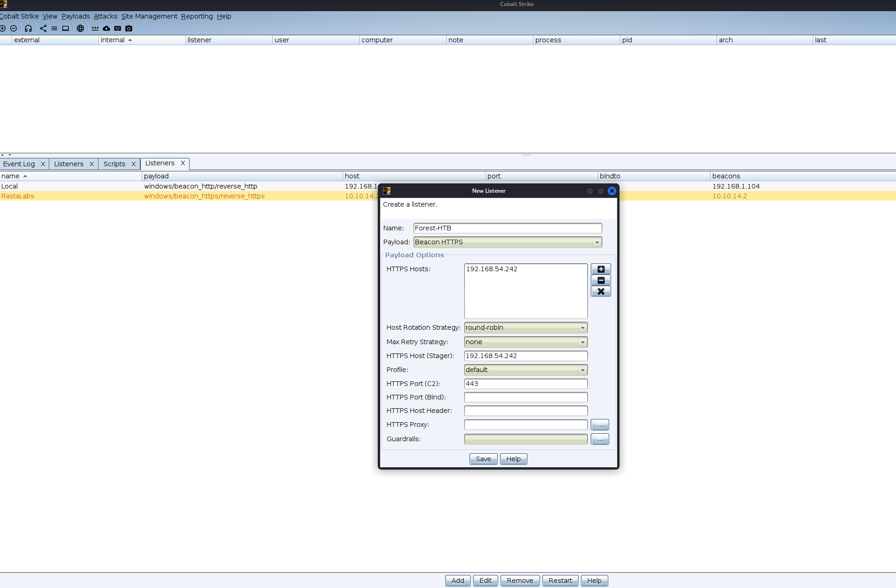Open the credentials asterisks toolbar icon

(95, 28)
